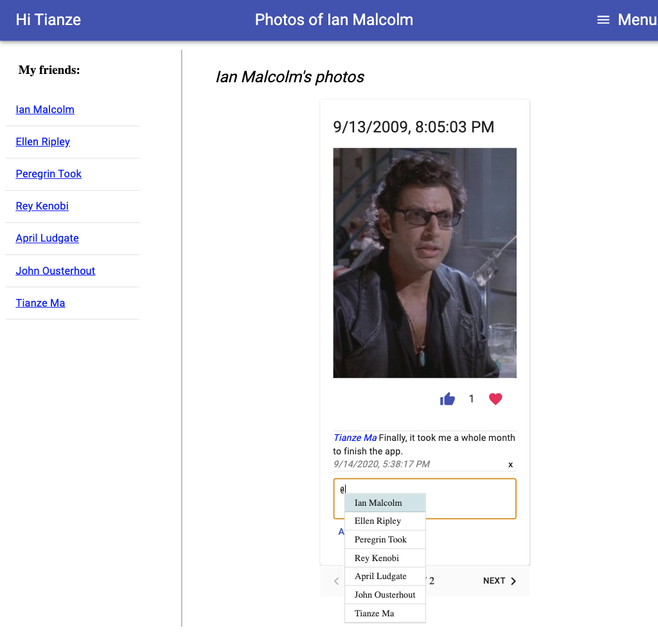658x644 pixels.
Task: Open Ian Malcolm in friends list
Action: click(x=45, y=109)
